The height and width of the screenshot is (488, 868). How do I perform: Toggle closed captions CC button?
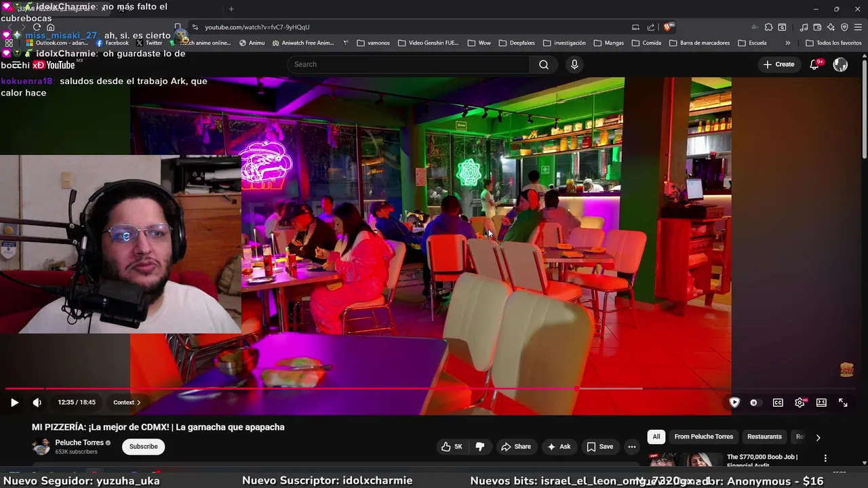tap(778, 403)
